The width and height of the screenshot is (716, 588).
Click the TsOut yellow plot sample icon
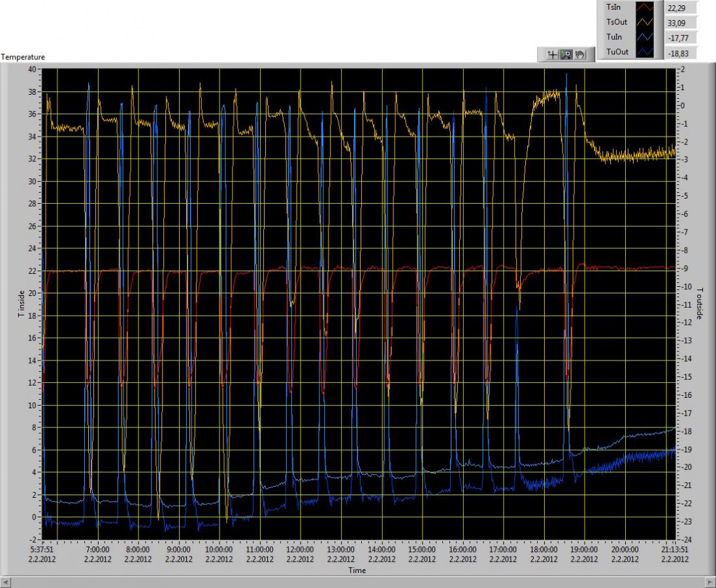[x=645, y=22]
